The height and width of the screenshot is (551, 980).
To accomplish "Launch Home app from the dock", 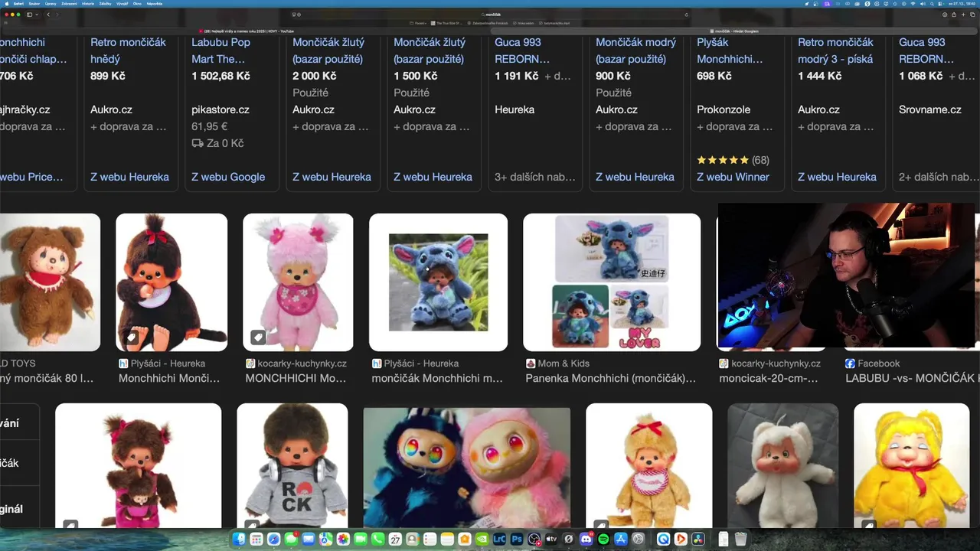I will 465,540.
